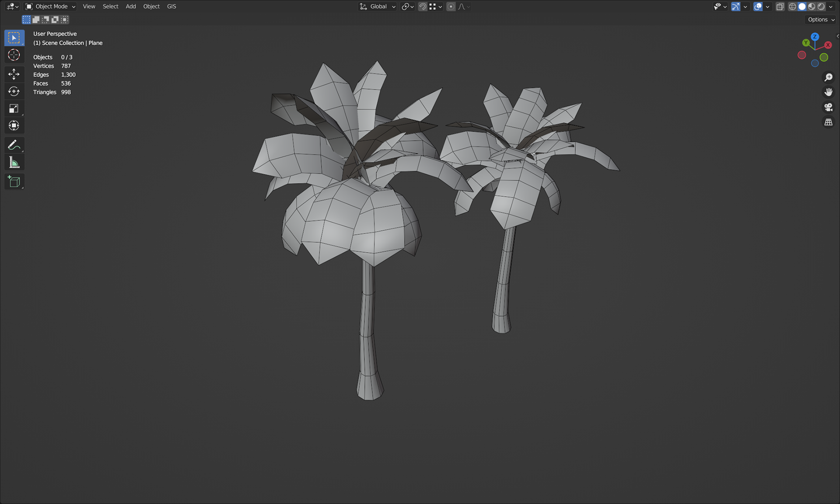The image size is (840, 504).
Task: Toggle viewport gizmos display
Action: [x=736, y=7]
